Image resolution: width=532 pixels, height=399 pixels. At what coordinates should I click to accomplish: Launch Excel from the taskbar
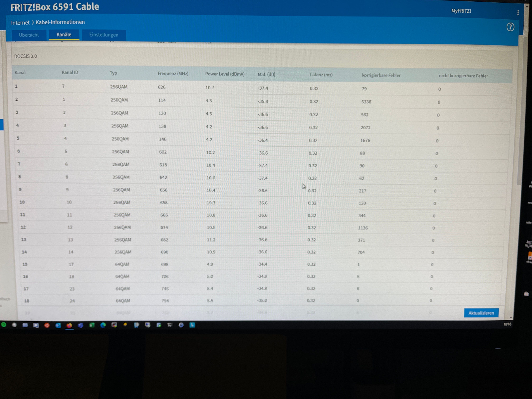coord(92,325)
